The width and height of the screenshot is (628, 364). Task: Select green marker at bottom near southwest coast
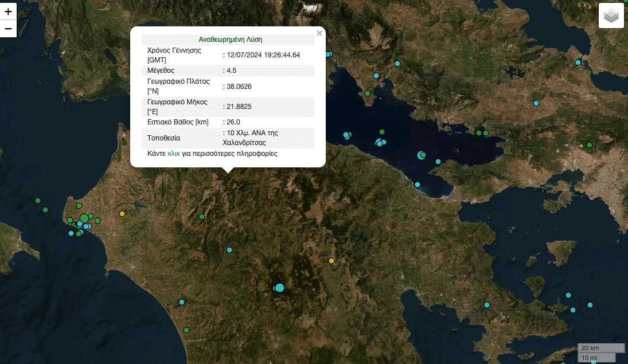point(186,330)
